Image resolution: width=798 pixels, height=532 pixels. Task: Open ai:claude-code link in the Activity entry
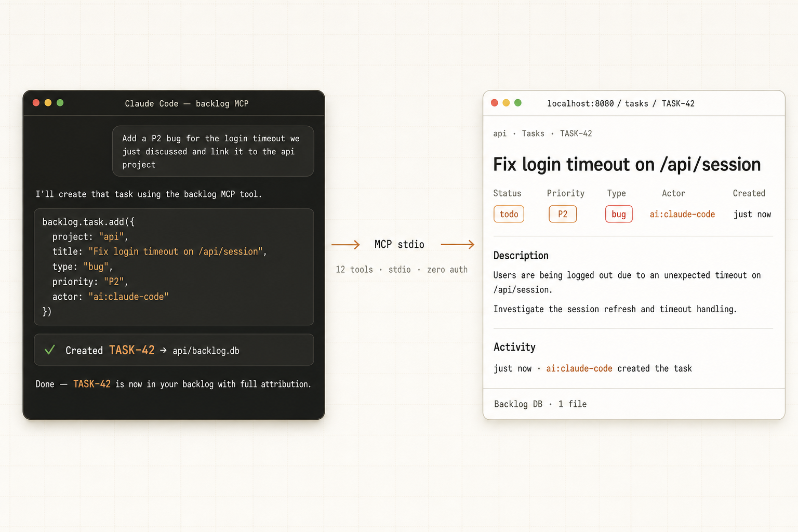coord(579,368)
